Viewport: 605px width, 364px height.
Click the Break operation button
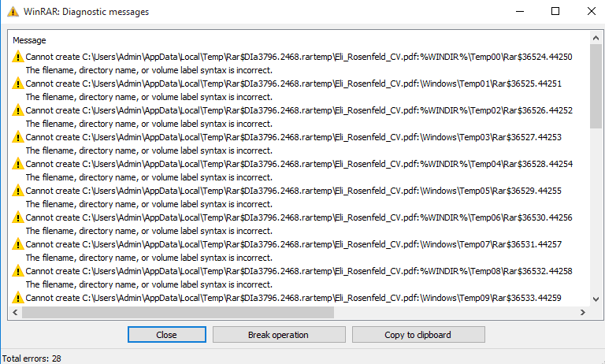click(x=278, y=335)
